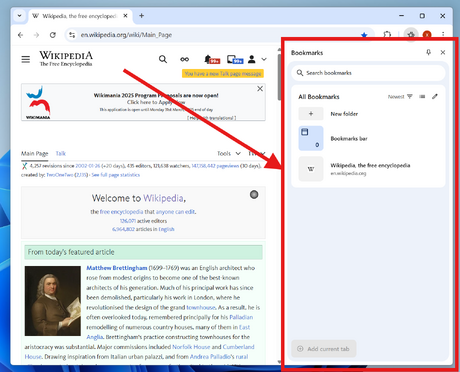This screenshot has height=372, width=460.
Task: Open the Wikipedia hamburger sidebar menu
Action: coord(26,59)
